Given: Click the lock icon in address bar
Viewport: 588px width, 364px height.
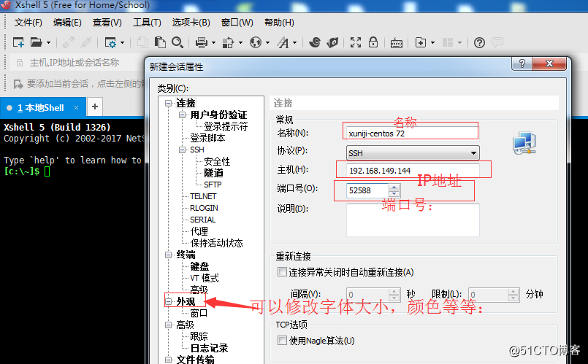Looking at the screenshot, I should [20, 63].
